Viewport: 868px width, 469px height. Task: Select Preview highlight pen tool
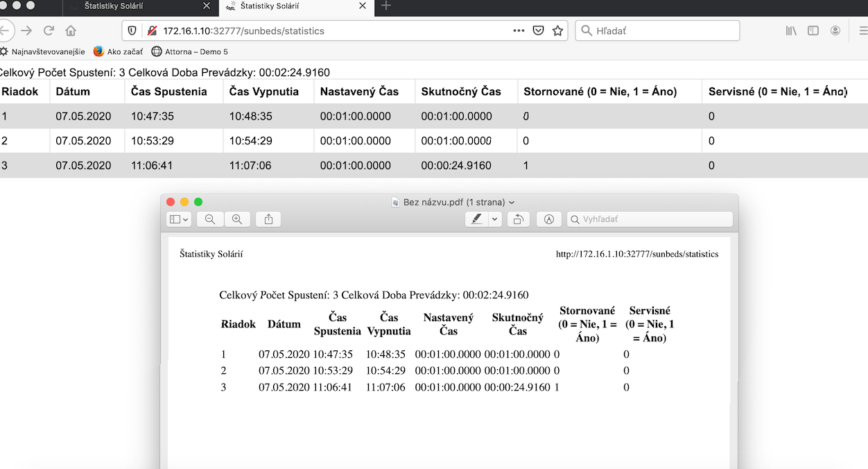point(476,219)
